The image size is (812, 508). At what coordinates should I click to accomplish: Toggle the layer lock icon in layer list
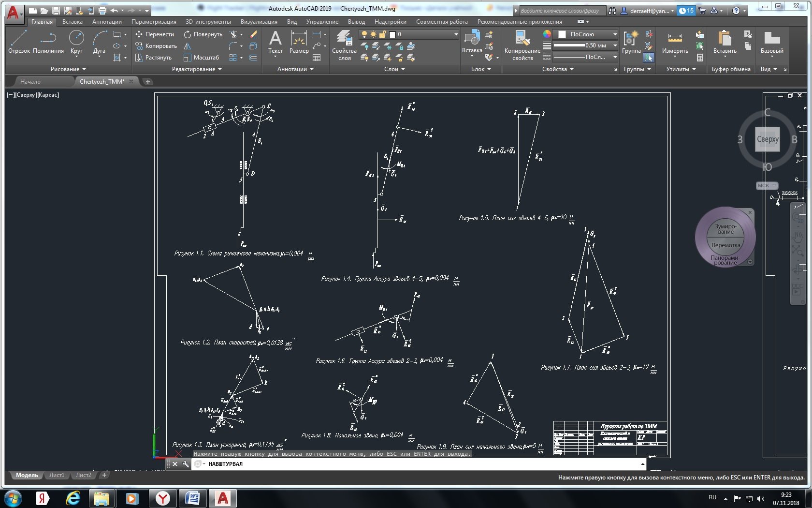click(382, 34)
